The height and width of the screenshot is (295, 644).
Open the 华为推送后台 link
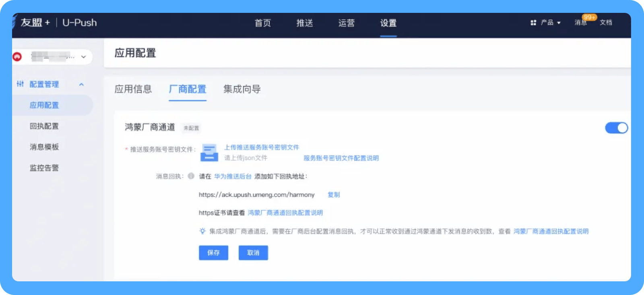233,176
